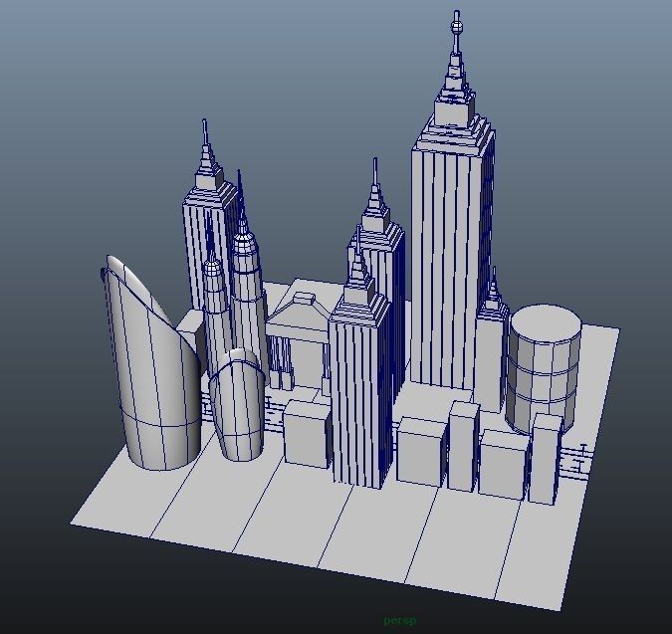Viewport: 672px width, 634px height.
Task: Click the green "persp" camera label
Action: coord(399,620)
